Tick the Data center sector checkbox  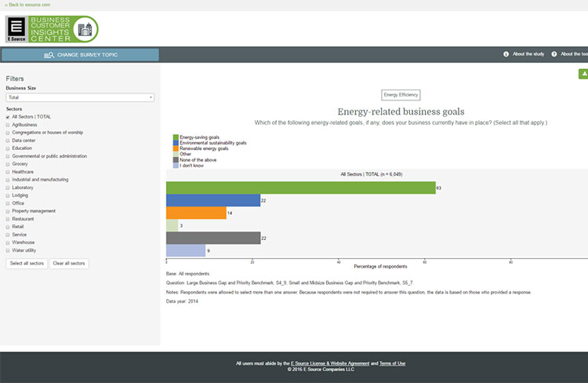tap(8, 140)
